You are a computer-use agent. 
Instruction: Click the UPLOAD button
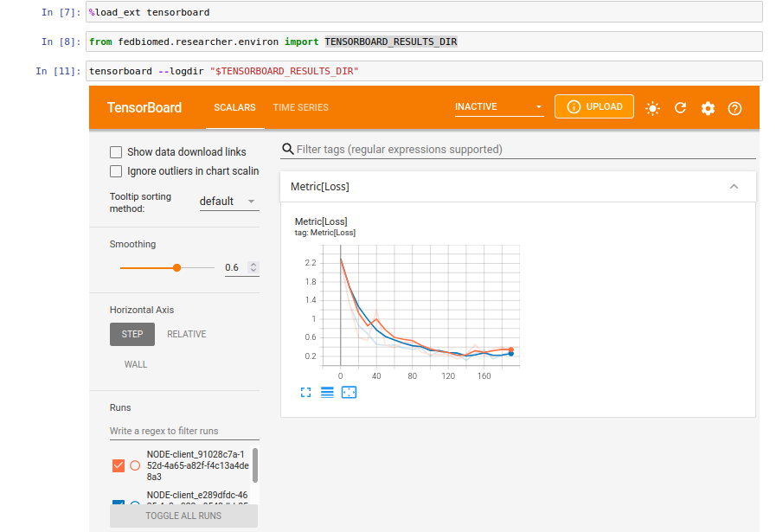(x=593, y=106)
